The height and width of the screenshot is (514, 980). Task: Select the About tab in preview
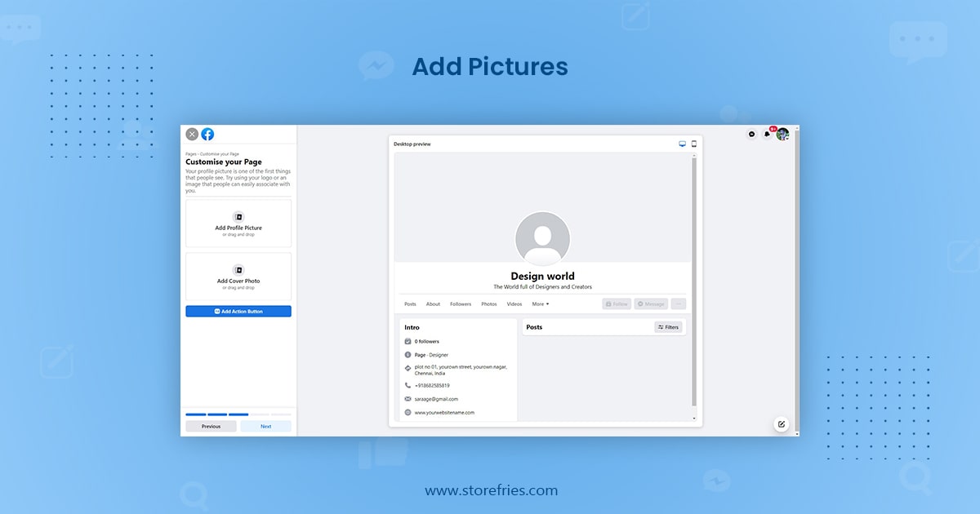[x=433, y=304]
